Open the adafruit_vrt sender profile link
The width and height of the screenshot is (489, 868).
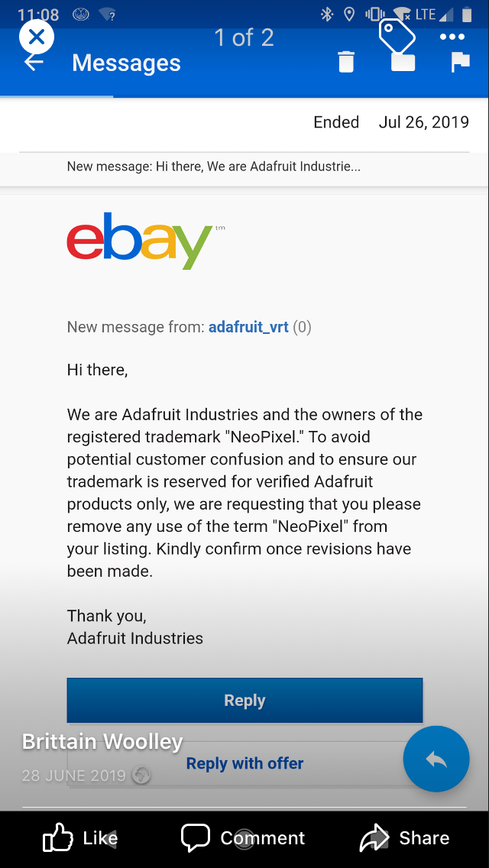coord(248,327)
